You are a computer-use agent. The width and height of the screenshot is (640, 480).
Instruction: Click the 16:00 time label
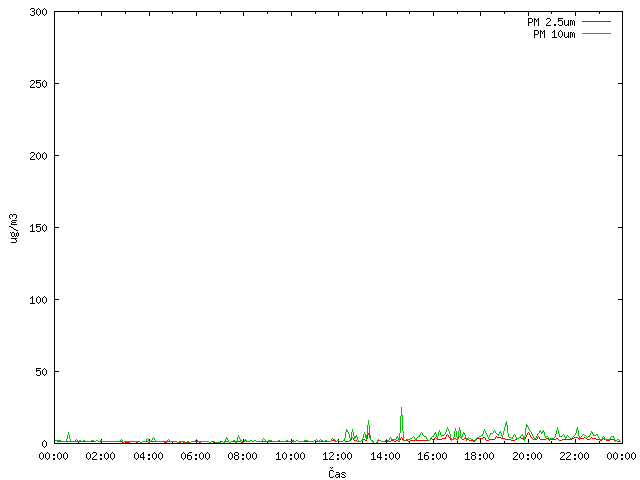tap(432, 456)
